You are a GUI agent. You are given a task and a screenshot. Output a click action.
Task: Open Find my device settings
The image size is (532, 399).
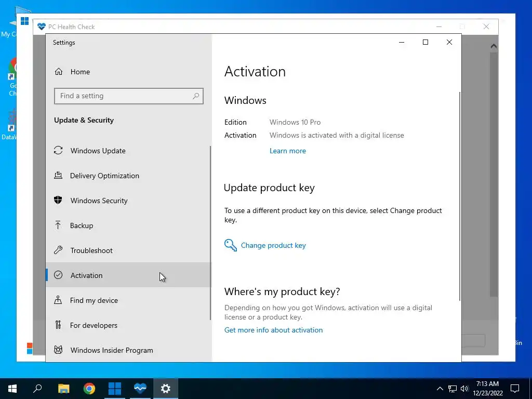128,300
